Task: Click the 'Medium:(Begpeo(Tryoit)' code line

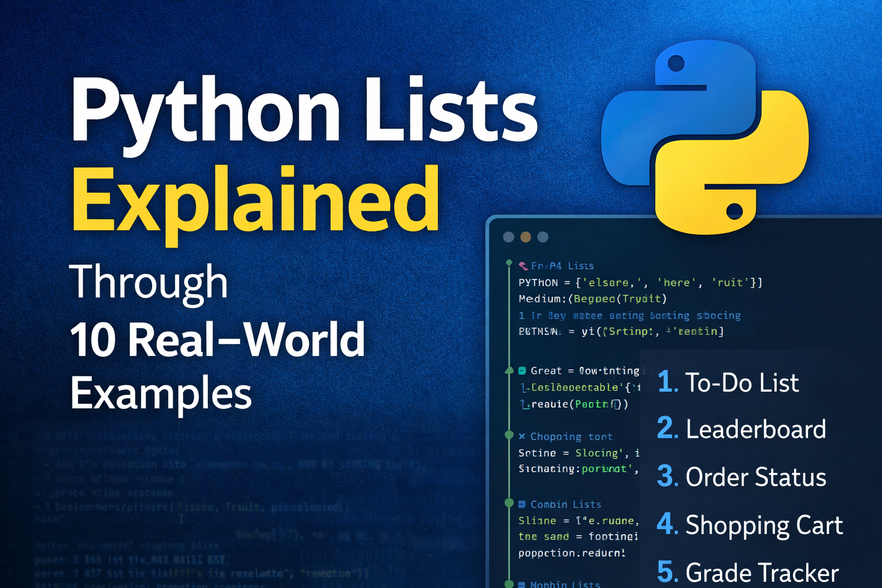Action: [x=593, y=299]
